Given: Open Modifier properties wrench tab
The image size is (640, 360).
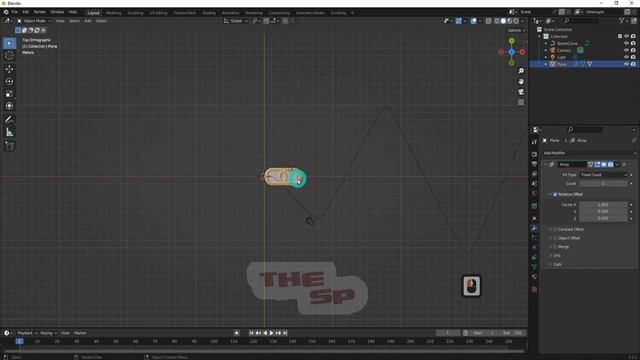Looking at the screenshot, I should click(534, 228).
